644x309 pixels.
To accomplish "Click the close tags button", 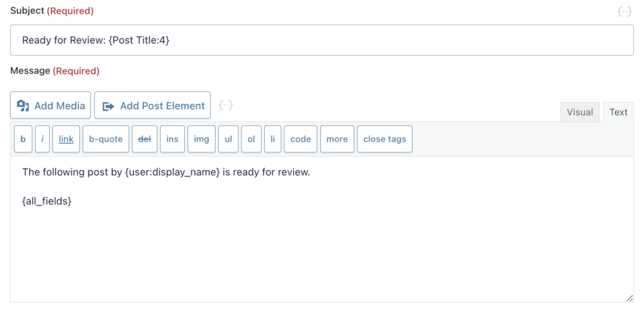I will (385, 139).
